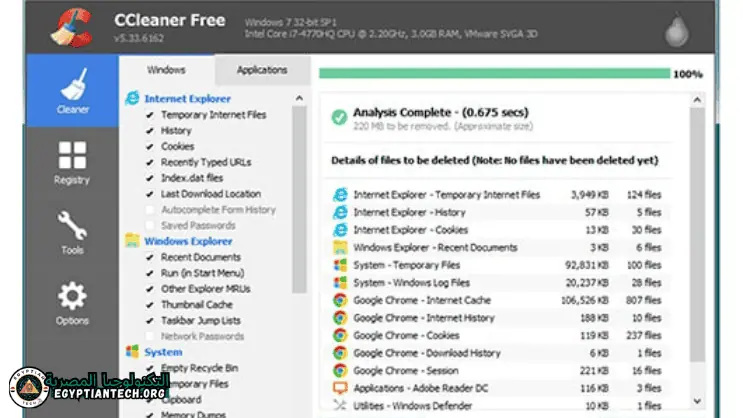The height and width of the screenshot is (418, 743).
Task: Click the CCleaner logo icon
Action: pos(72,27)
